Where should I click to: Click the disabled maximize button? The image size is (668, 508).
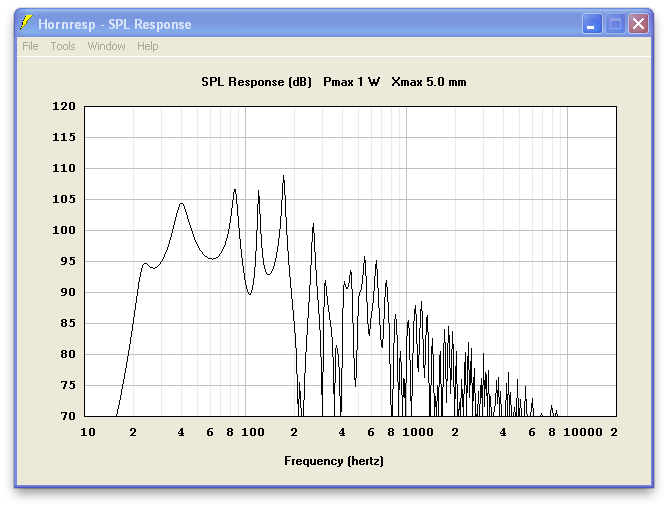point(615,23)
